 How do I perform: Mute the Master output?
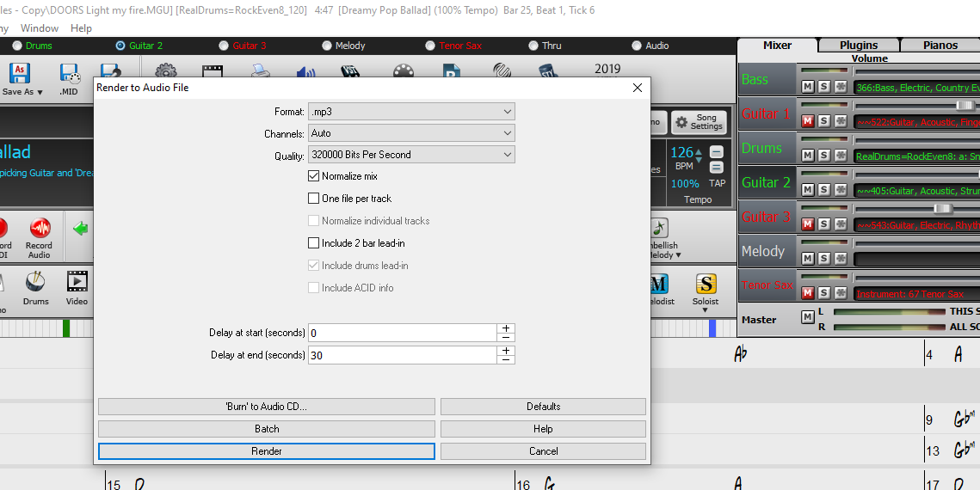tap(808, 318)
